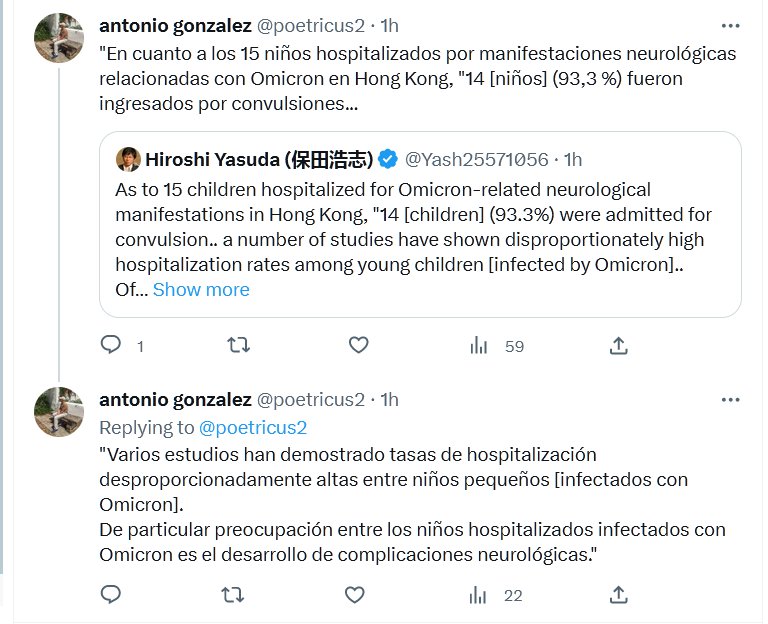Retweet the second tweet in thread
Viewport: 768px width, 624px height.
(x=232, y=595)
